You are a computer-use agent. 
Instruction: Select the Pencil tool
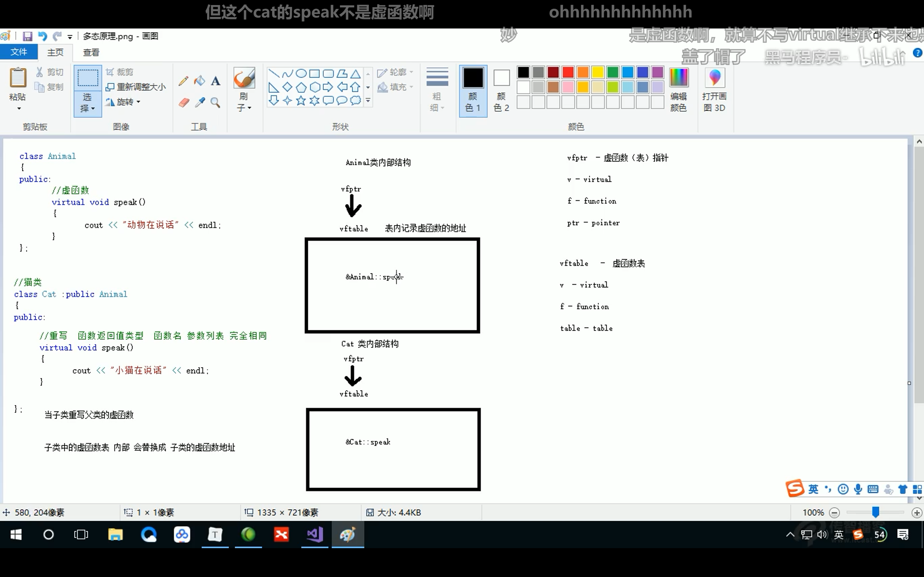[183, 80]
